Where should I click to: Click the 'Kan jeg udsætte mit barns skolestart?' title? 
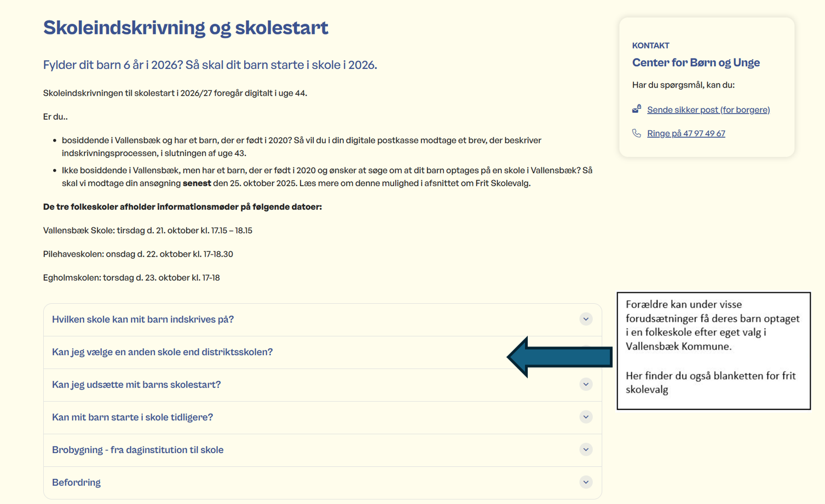(x=136, y=385)
